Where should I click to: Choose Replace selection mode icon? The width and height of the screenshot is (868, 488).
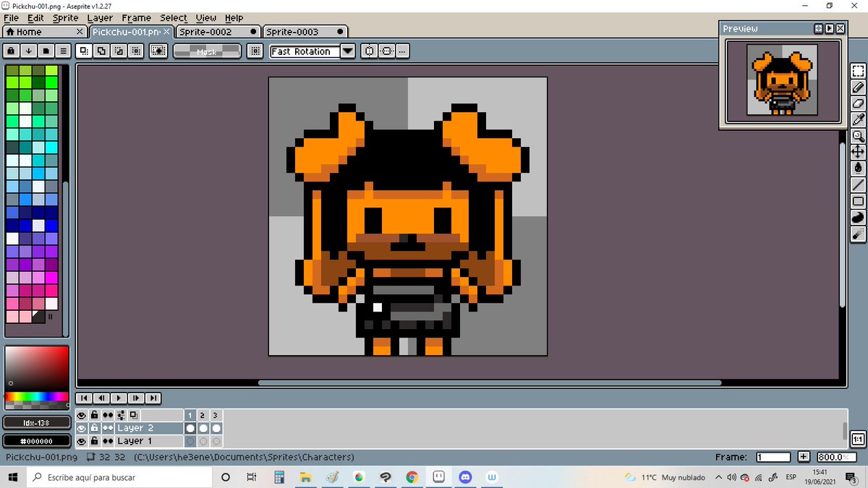pyautogui.click(x=84, y=51)
